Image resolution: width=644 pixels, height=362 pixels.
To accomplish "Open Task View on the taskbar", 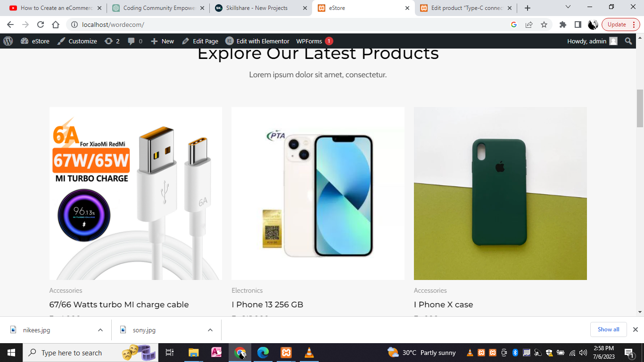I will point(170,353).
